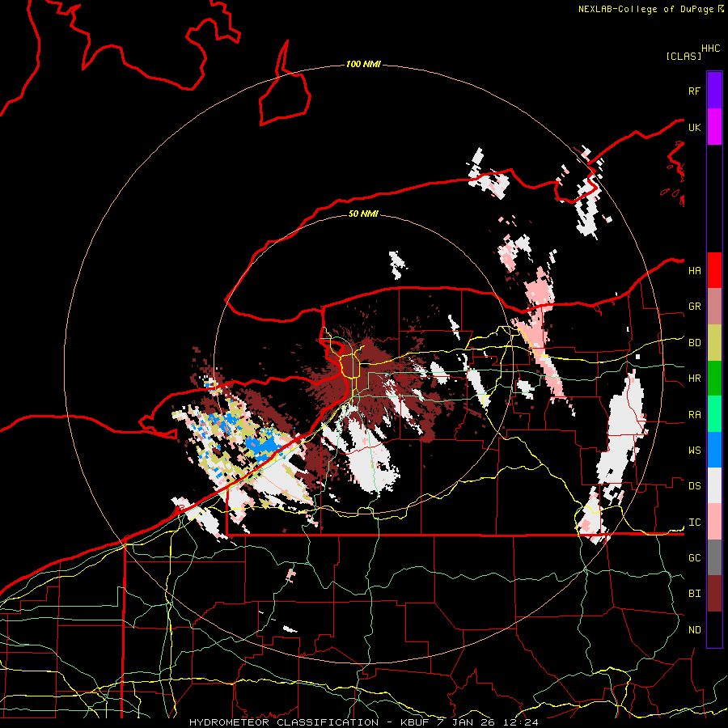Click the BI legend label
This screenshot has height=728, width=728.
[694, 594]
